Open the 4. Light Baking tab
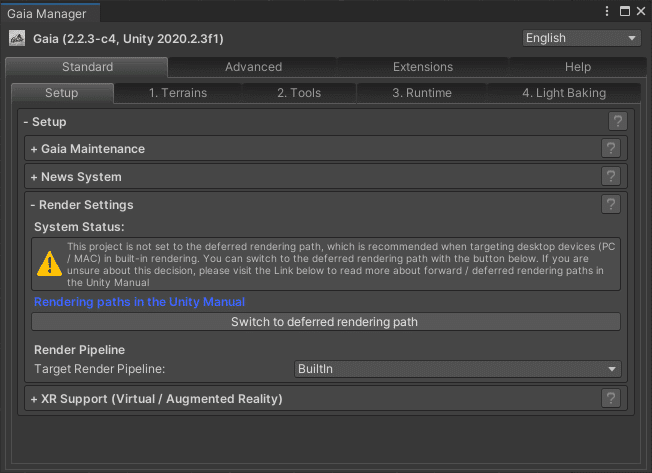652x473 pixels. 564,93
